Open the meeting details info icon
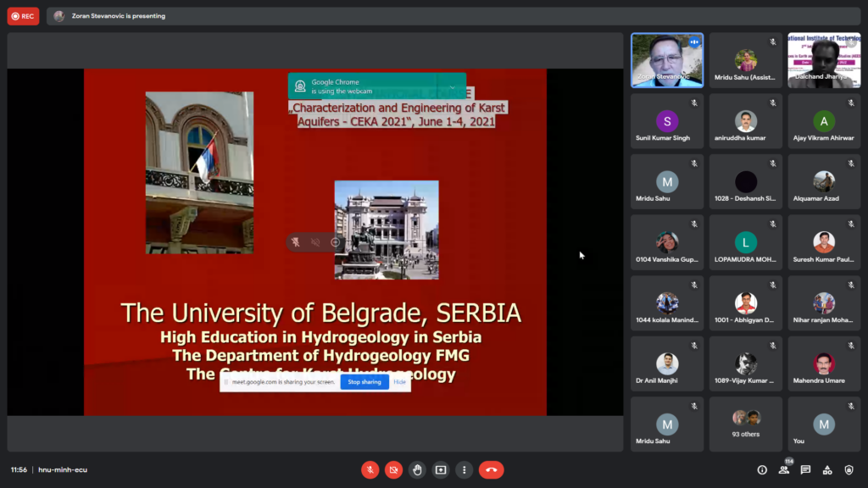 (x=762, y=469)
